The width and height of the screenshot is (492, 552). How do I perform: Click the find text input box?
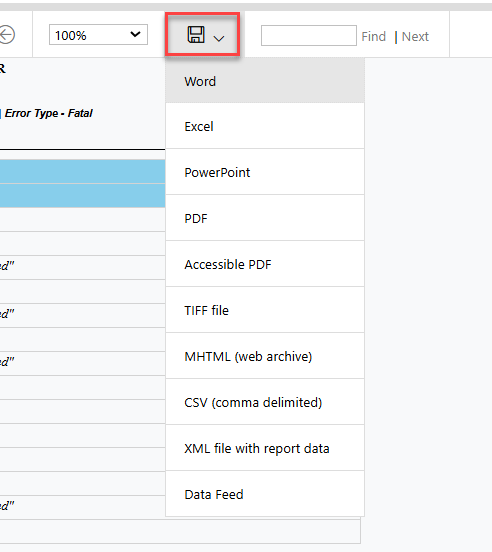coord(309,35)
